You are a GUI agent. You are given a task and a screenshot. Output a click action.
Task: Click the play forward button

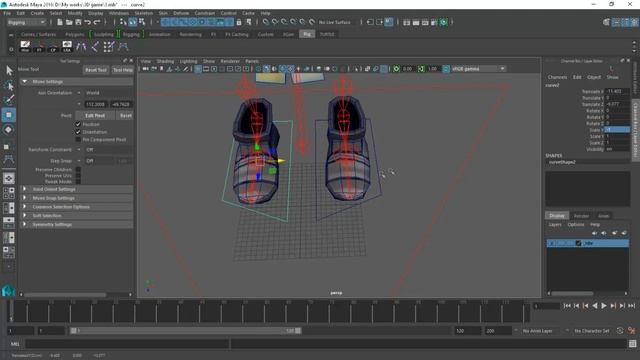(604, 306)
